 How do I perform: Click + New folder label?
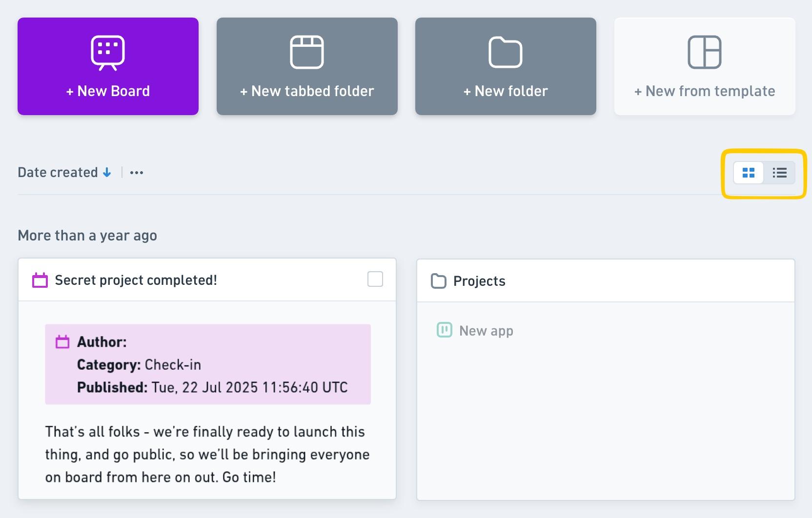pyautogui.click(x=506, y=91)
